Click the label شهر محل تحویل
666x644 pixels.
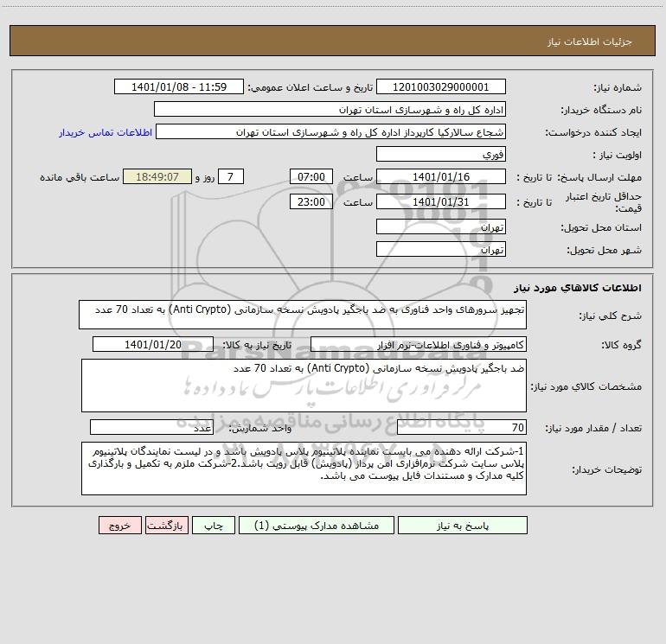pyautogui.click(x=605, y=251)
